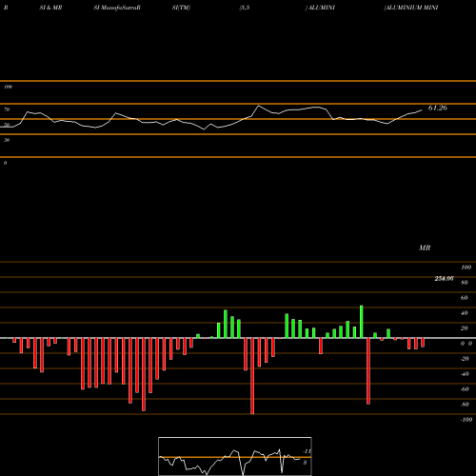Click the '50' level label on RSI axis
This screenshot has width=476, height=476.
pyautogui.click(x=7, y=125)
